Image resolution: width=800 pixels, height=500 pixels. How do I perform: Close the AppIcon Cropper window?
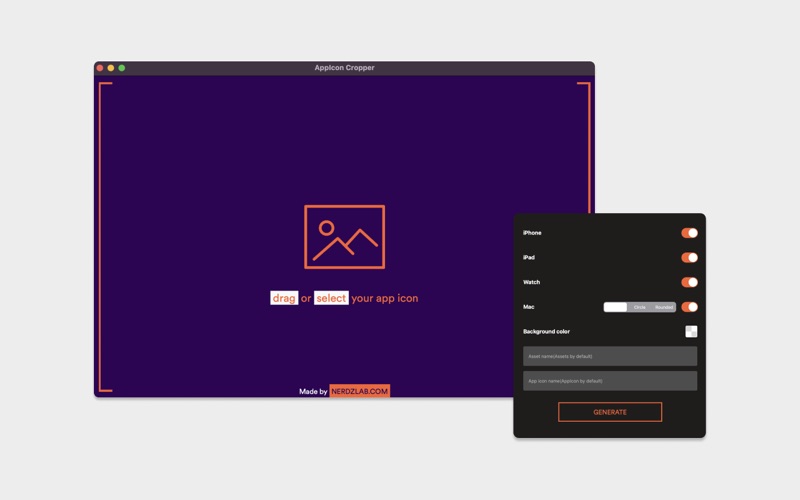100,68
